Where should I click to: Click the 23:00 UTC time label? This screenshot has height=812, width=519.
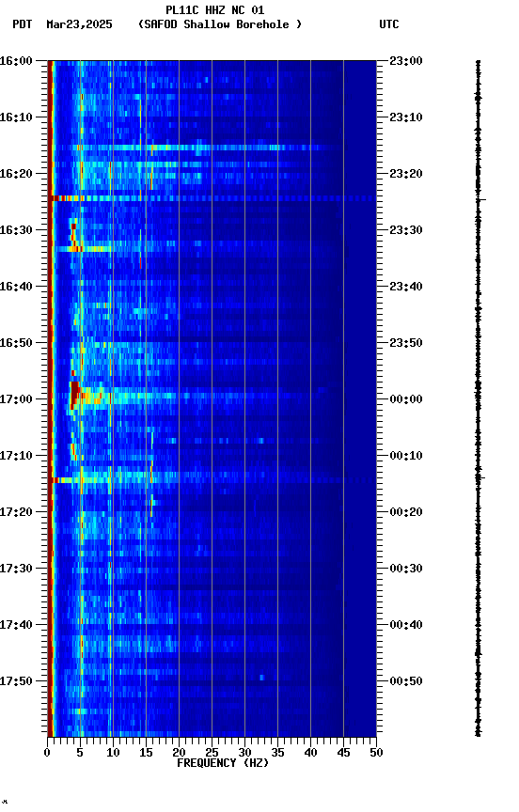[406, 61]
